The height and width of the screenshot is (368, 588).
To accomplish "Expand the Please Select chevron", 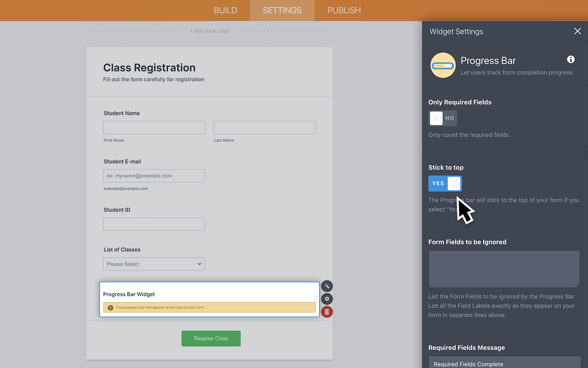I will (199, 264).
